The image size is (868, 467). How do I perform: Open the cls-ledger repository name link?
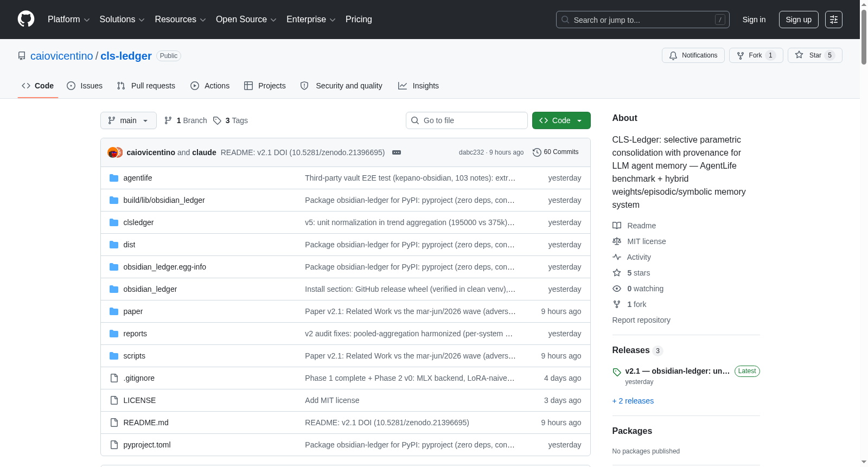pyautogui.click(x=126, y=56)
